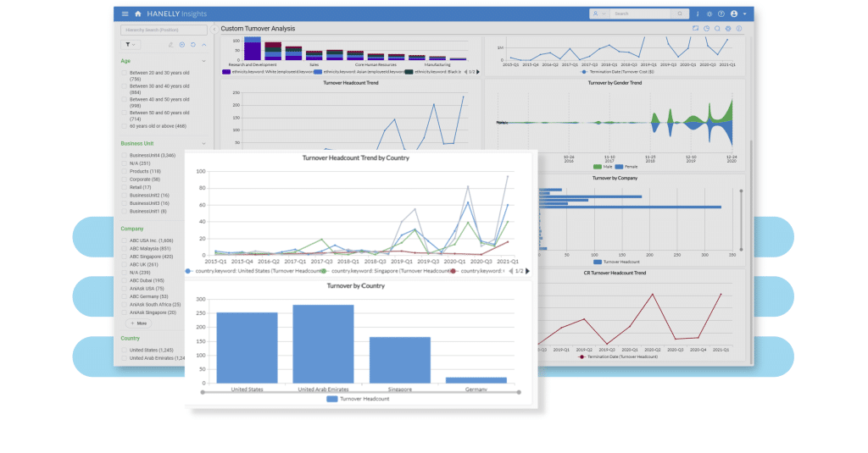Check 'ABC Dubai (195)' company
868x453 pixels.
[124, 281]
